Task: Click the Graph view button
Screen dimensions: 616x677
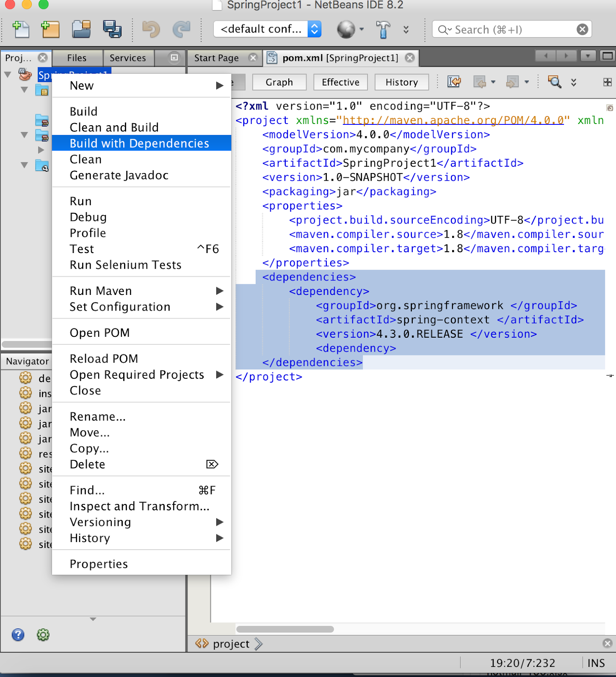Action: tap(279, 82)
